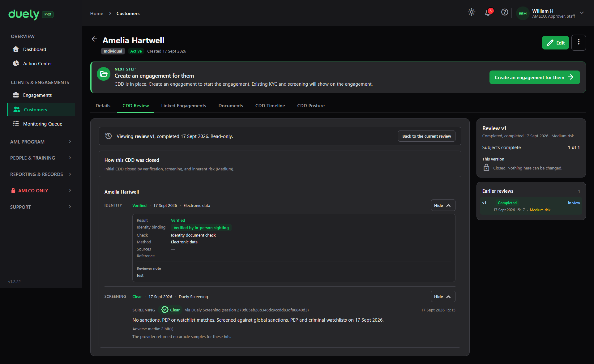This screenshot has height=364, width=594.
Task: Expand the SUPPORT section
Action: pos(41,207)
